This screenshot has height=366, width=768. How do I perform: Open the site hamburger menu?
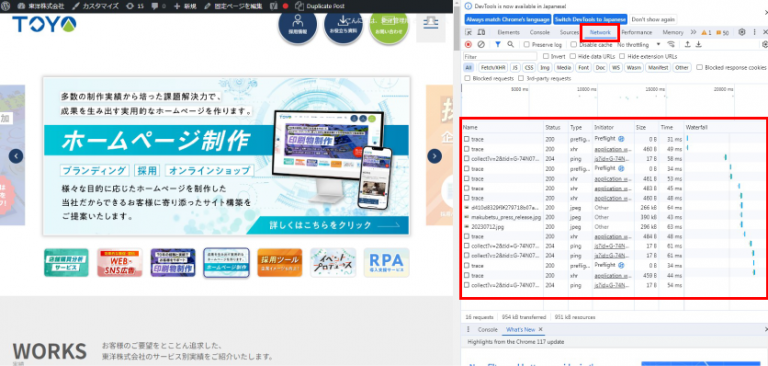tap(431, 23)
